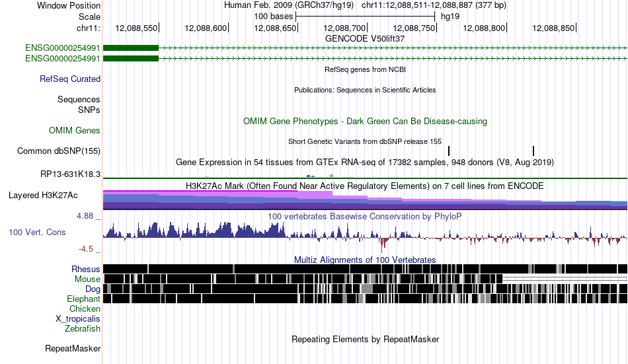Click the Mouse alignment label

coord(87,279)
